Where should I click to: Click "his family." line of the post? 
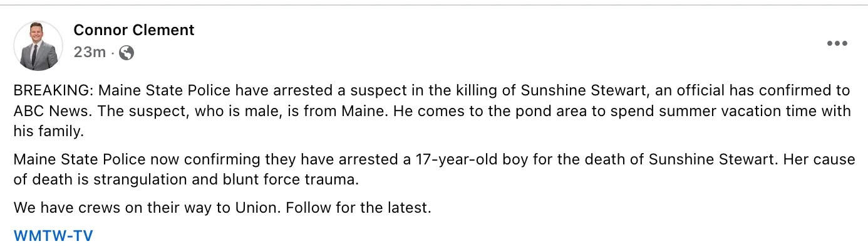(48, 131)
